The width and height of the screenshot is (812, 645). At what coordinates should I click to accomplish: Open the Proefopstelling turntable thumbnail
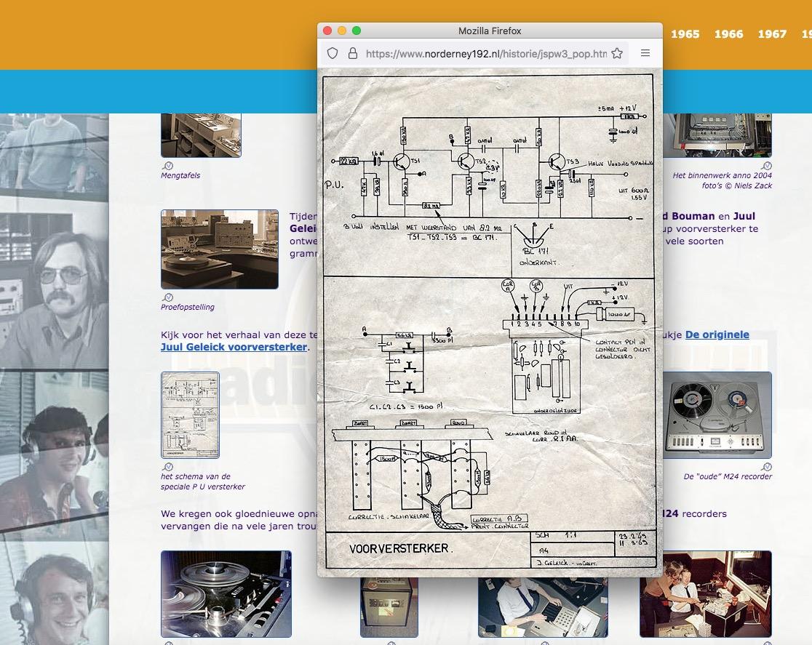point(219,249)
